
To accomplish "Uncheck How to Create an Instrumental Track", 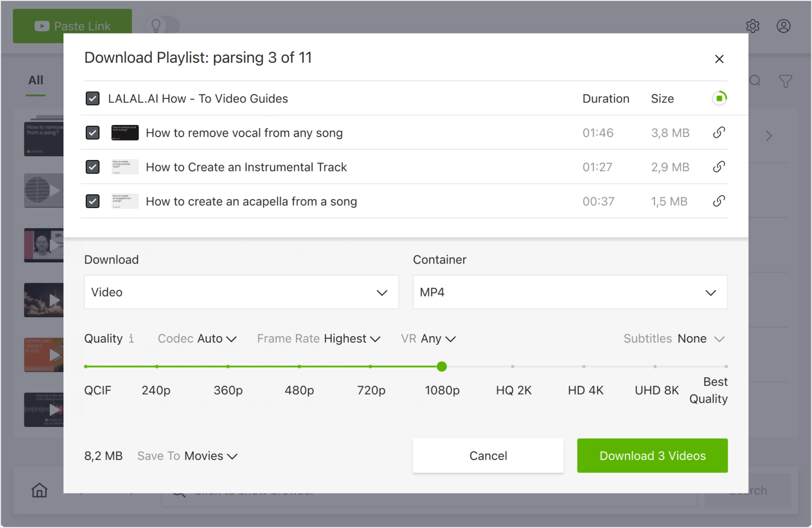I will (x=92, y=167).
